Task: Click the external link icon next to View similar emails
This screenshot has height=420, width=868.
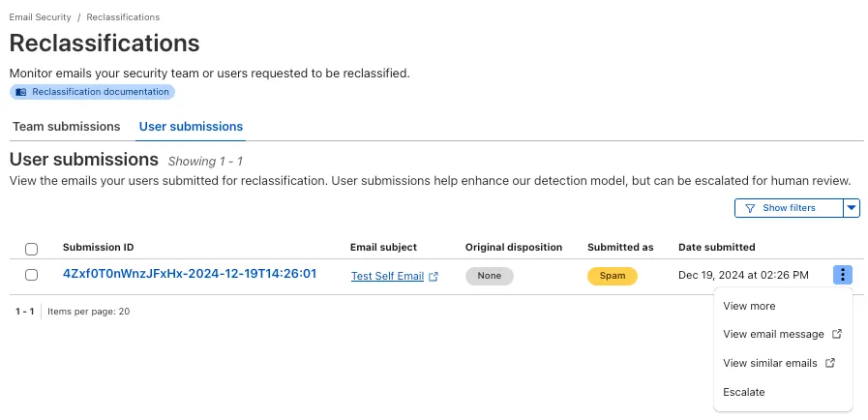Action: 828,364
